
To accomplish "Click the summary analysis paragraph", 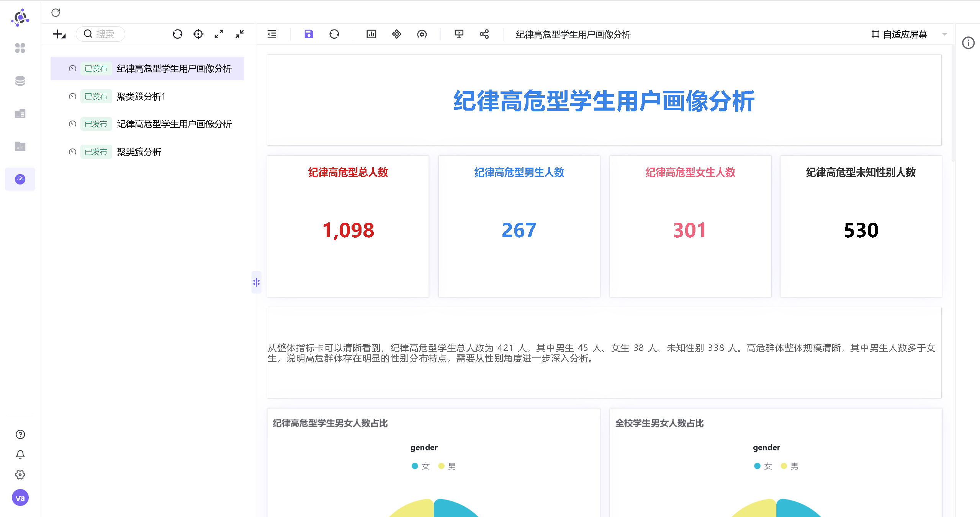I will [x=602, y=353].
